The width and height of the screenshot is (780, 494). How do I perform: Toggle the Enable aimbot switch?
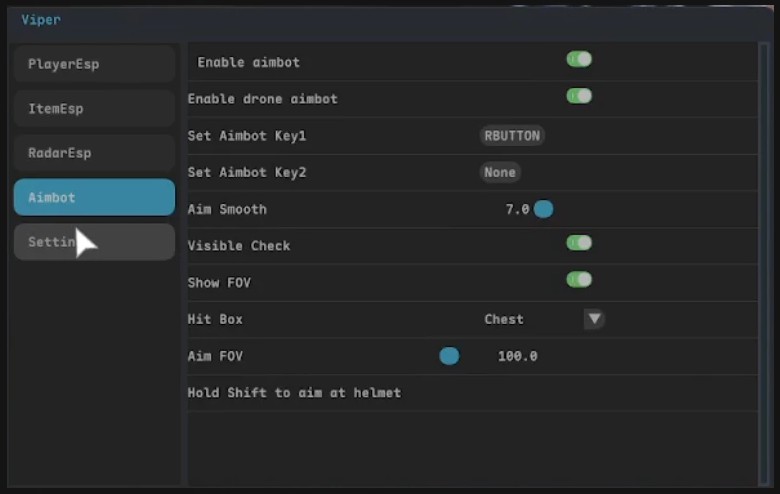[x=579, y=60]
